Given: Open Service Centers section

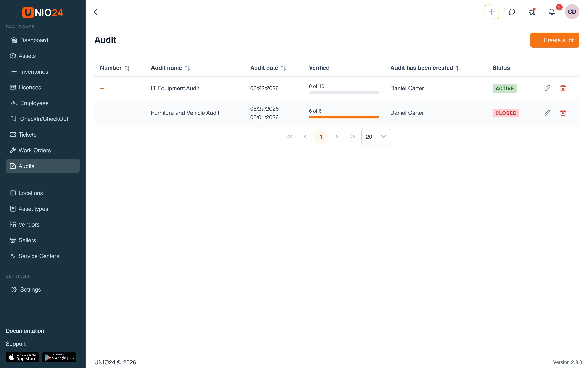Looking at the screenshot, I should [42, 256].
